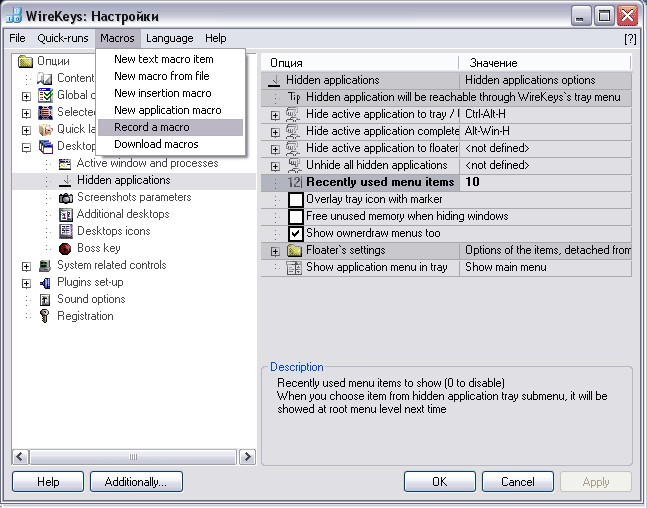Click the Active window and processes icon
The image size is (647, 508).
(x=65, y=164)
